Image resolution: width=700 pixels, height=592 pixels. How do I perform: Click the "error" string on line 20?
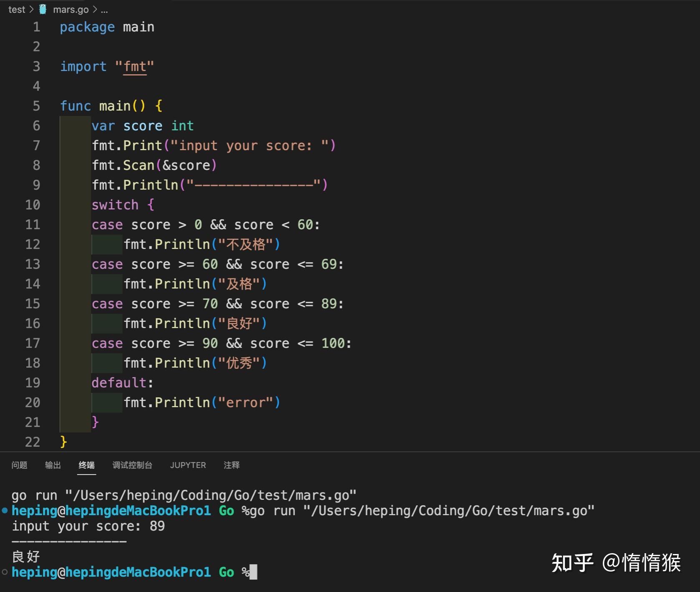[246, 403]
